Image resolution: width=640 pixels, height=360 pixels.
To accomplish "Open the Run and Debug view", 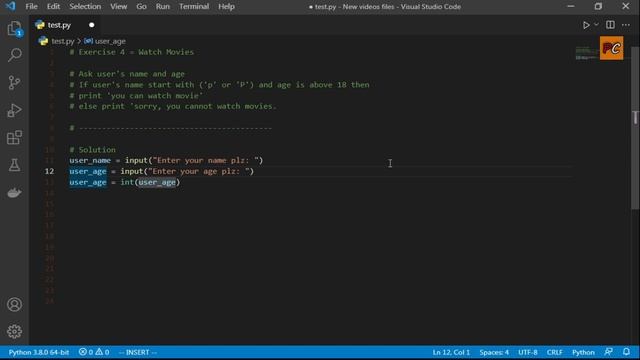I will [14, 110].
